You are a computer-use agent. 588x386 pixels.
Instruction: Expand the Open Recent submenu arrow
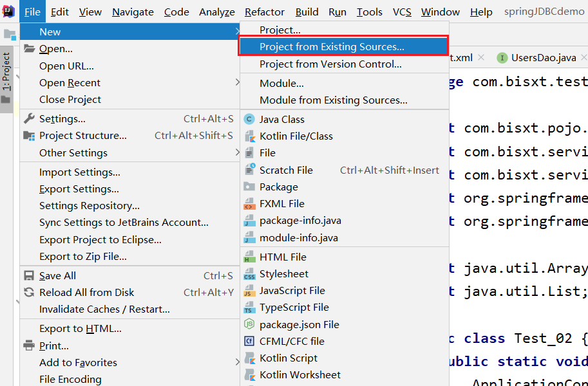237,82
